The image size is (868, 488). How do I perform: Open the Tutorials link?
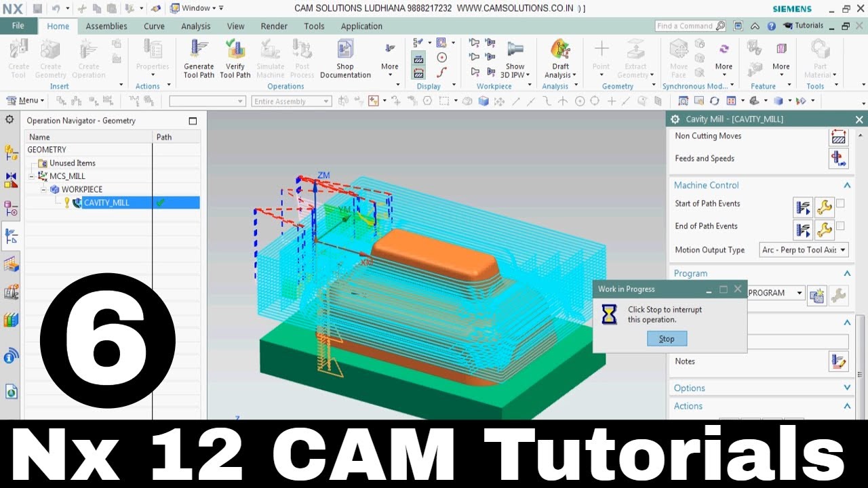(x=803, y=26)
